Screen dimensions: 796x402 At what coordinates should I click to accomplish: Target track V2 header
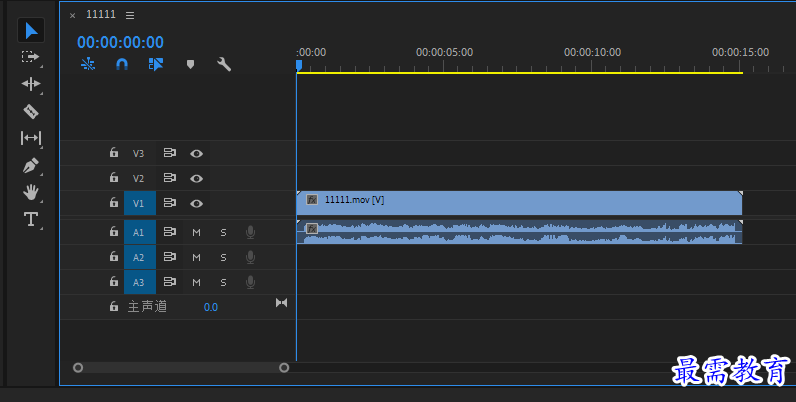coord(139,178)
